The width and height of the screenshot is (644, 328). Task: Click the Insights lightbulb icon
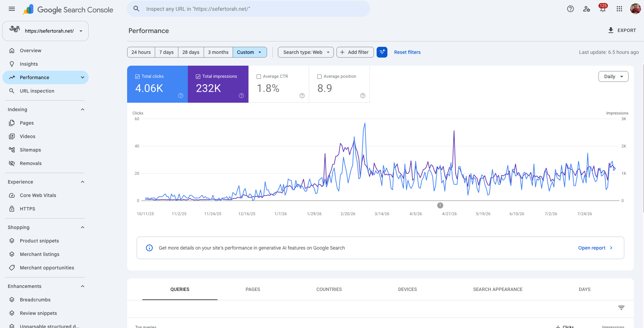coord(12,64)
